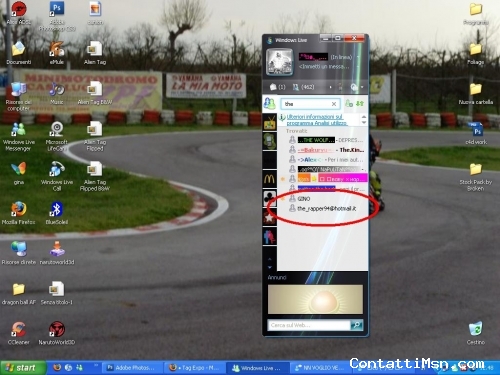Click the profile display picture thumbnail

click(279, 62)
